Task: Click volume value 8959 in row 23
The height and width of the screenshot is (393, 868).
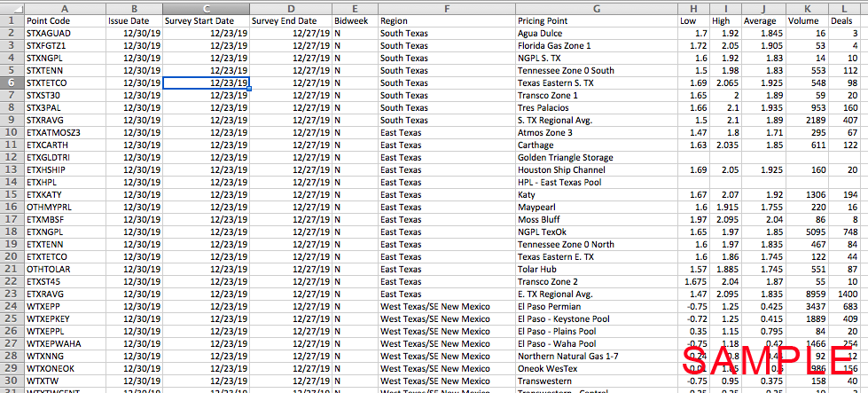Action: coord(807,294)
